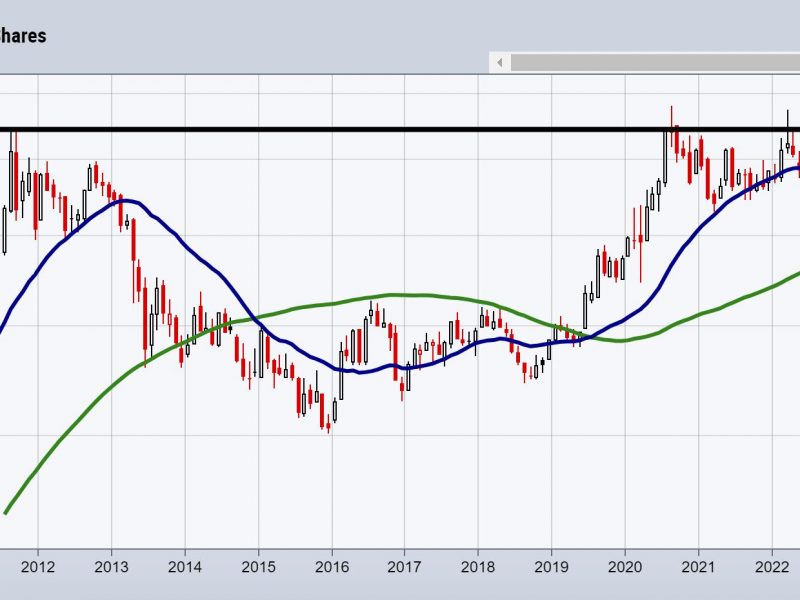Pick the 2016 label on the x-axis
800x600 pixels.
(332, 567)
